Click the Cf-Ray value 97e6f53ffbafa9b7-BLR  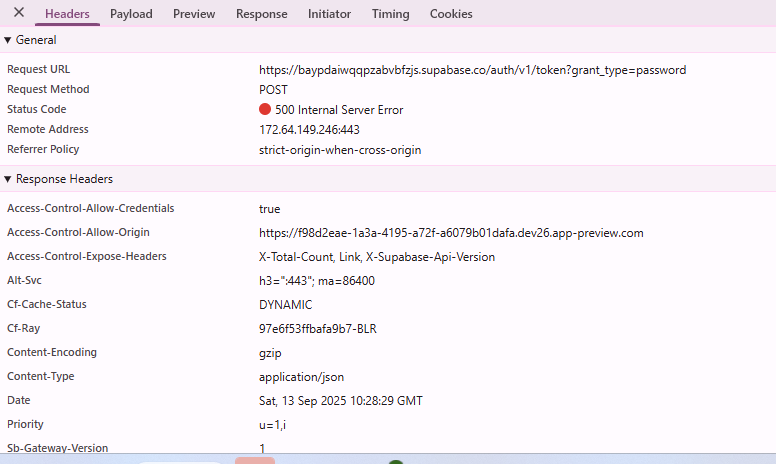pos(318,329)
